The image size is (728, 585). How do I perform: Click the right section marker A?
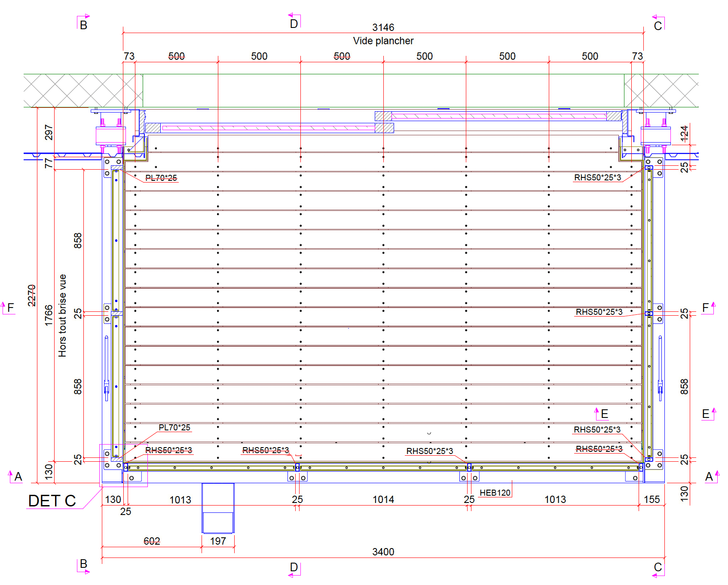(709, 476)
